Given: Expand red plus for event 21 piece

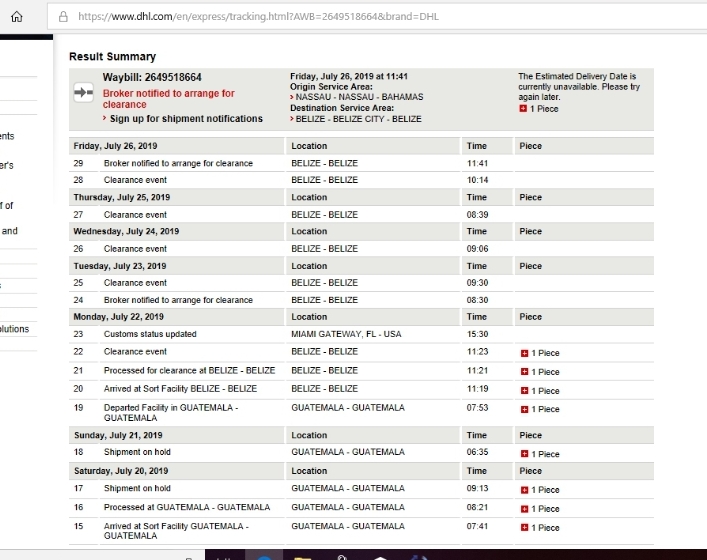Looking at the screenshot, I should coord(524,372).
